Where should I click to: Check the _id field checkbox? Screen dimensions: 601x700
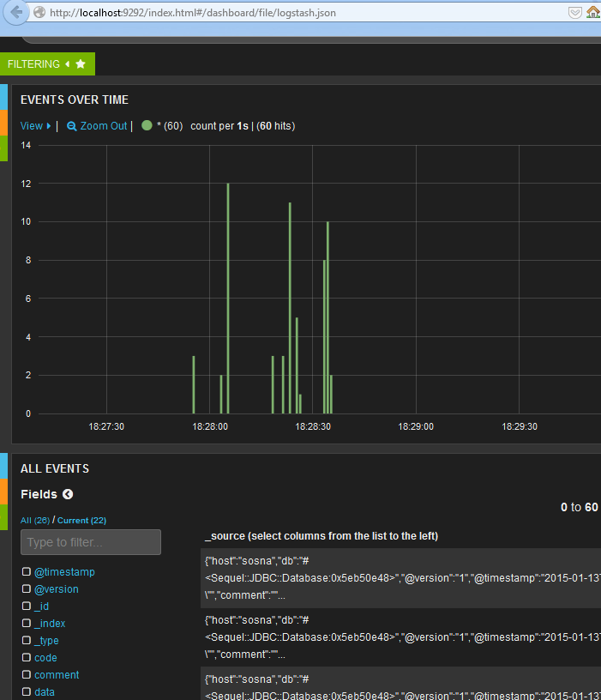(27, 606)
